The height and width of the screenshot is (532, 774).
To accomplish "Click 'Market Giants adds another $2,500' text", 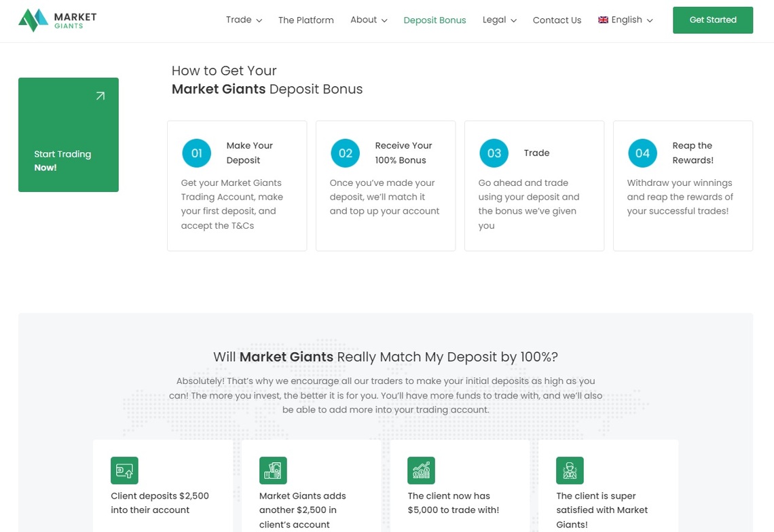I will point(303,510).
